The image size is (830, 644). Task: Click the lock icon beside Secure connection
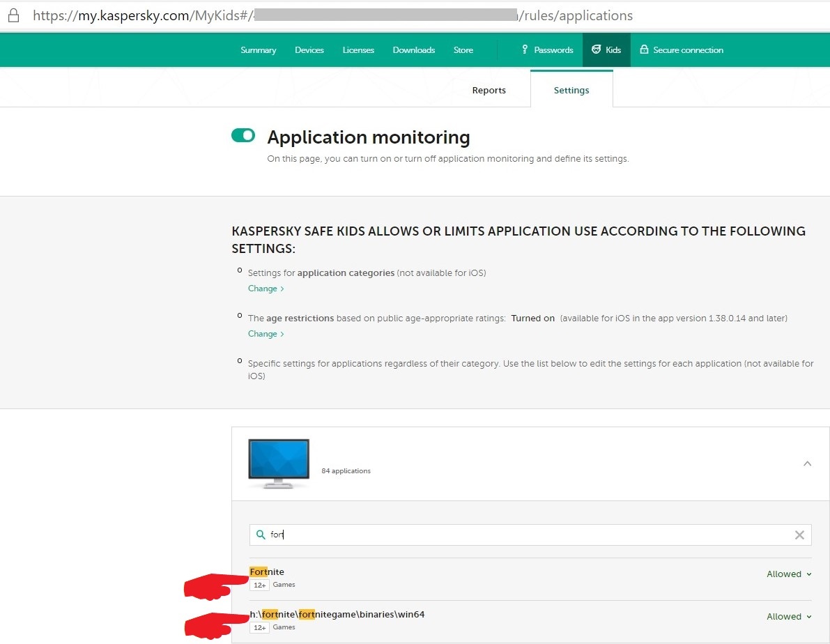click(644, 49)
